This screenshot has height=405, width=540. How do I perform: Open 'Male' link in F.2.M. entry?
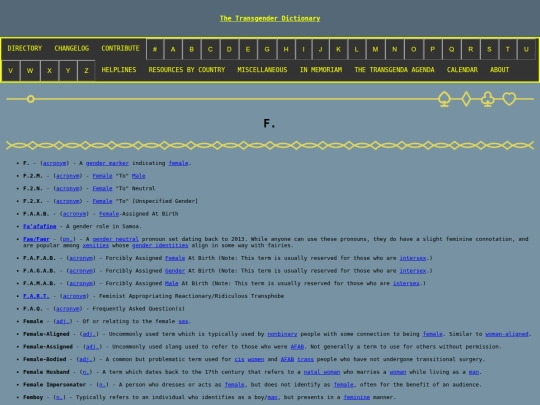138,176
